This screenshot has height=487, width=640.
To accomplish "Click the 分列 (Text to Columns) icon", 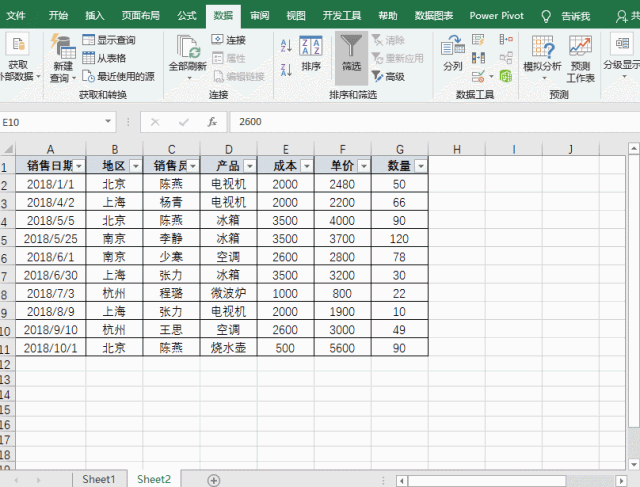I will point(453,46).
